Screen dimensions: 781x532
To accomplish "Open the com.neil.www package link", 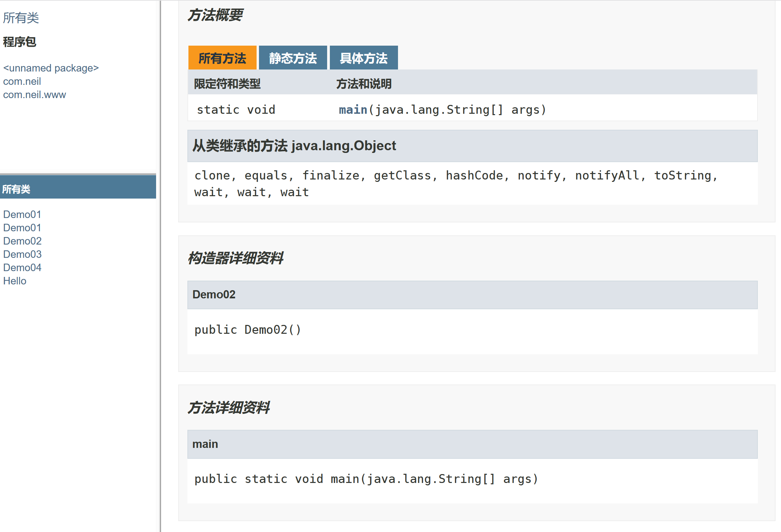I will click(x=34, y=95).
